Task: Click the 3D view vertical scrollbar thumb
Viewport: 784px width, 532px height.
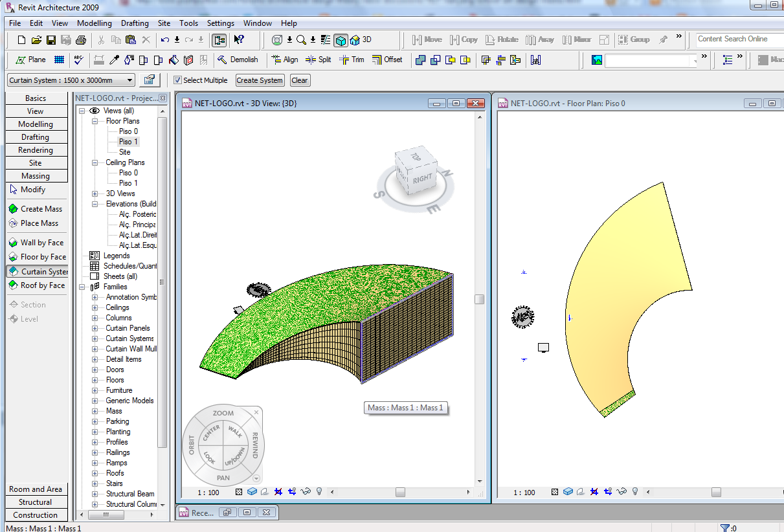Action: coord(479,299)
